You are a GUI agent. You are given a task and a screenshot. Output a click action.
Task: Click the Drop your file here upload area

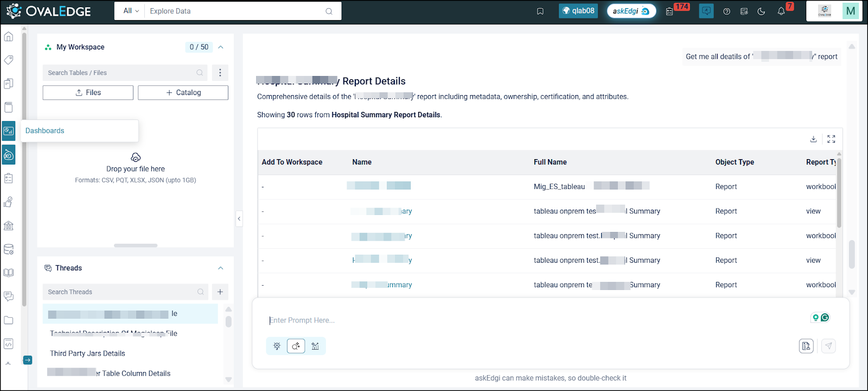[x=136, y=168]
